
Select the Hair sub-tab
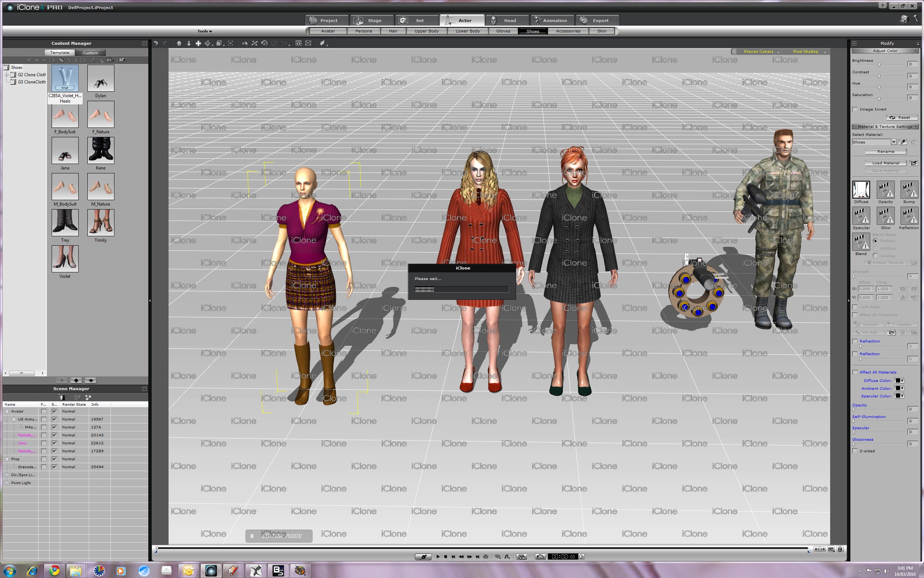point(393,31)
